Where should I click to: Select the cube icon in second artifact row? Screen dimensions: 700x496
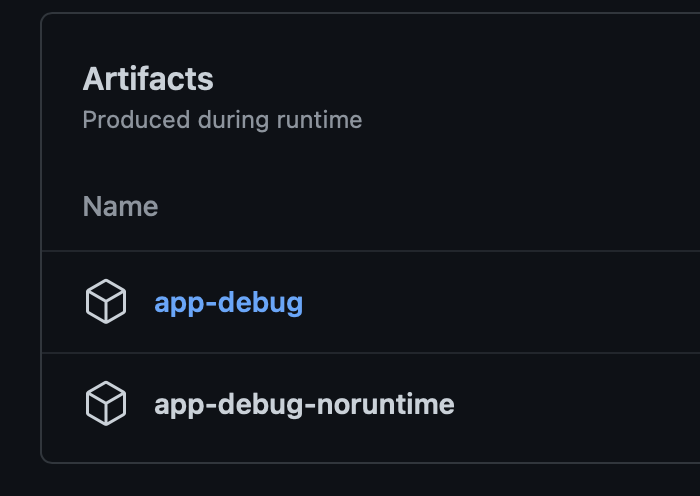(106, 404)
